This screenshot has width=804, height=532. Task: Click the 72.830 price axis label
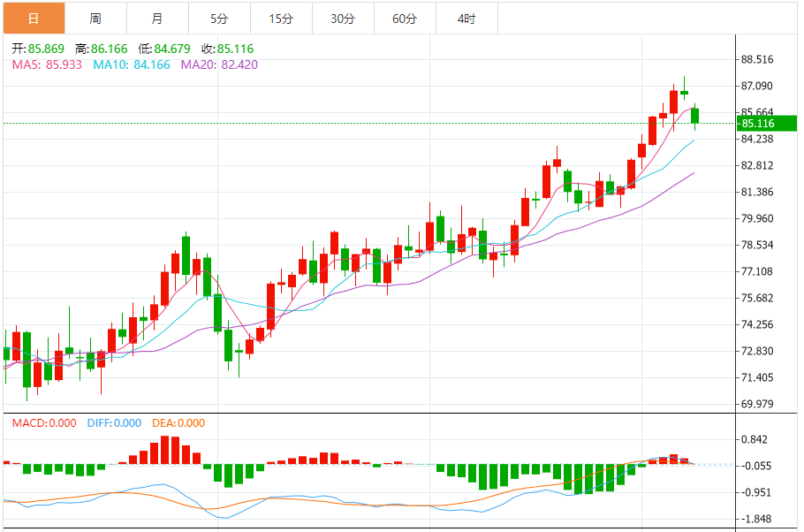tap(757, 352)
